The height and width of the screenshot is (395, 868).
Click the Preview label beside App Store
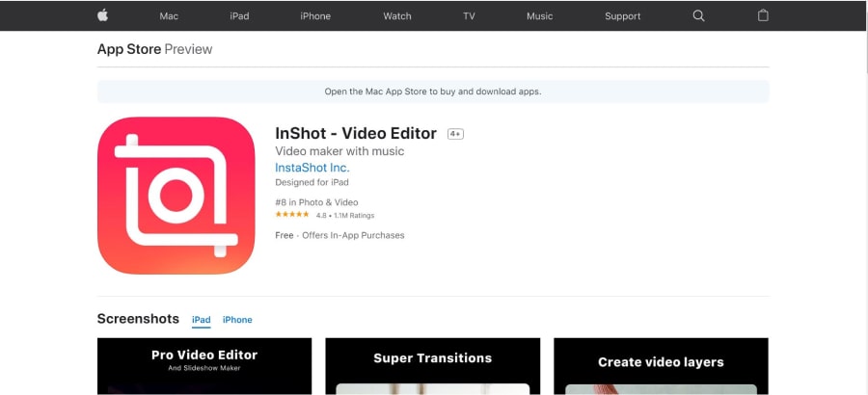188,49
